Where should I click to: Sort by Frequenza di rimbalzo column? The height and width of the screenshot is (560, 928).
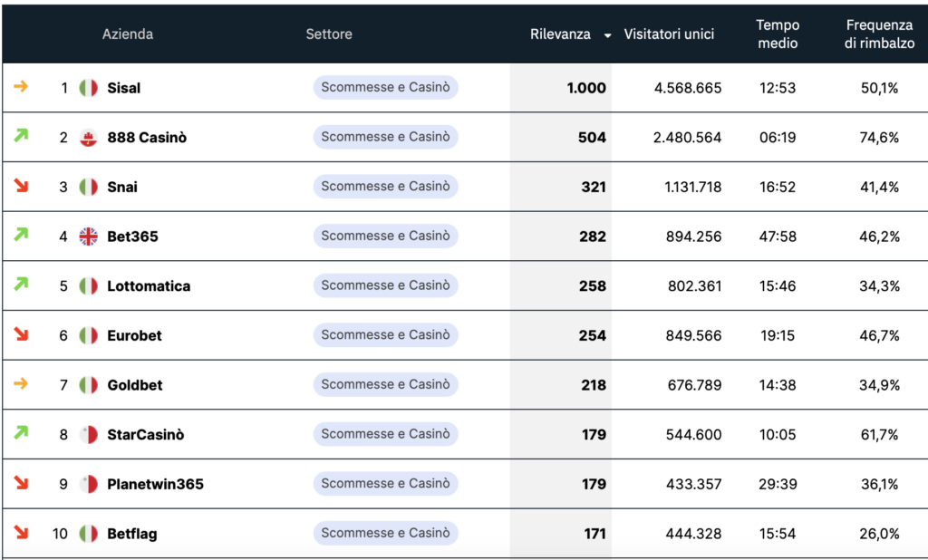[879, 34]
